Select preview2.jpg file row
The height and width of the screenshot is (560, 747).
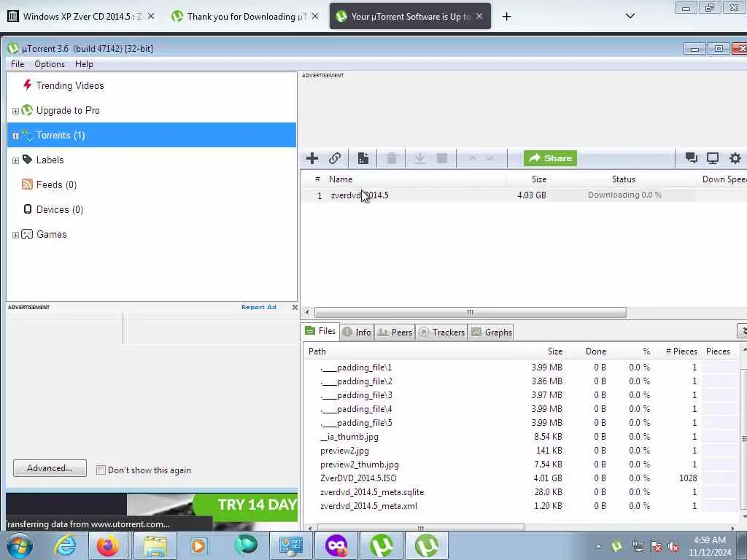click(522, 451)
